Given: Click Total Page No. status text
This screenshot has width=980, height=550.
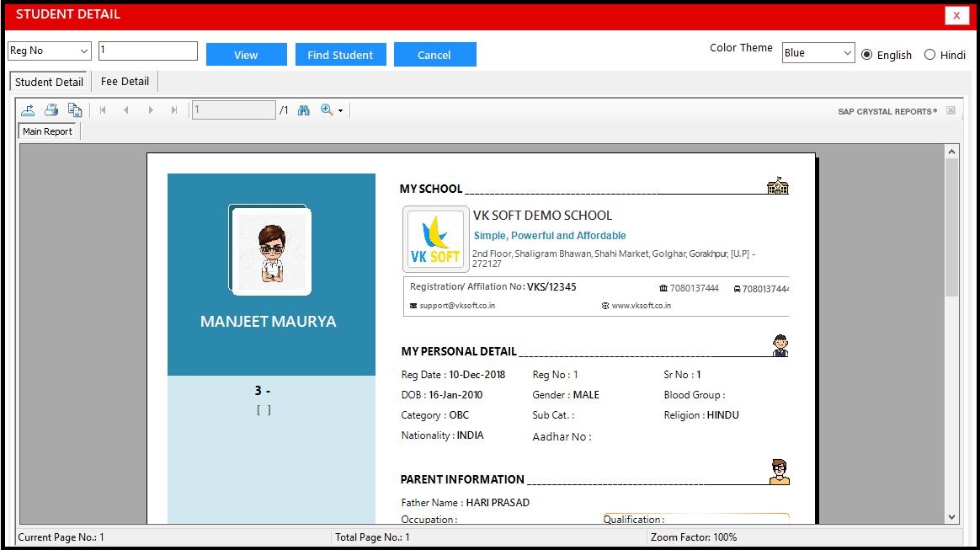Looking at the screenshot, I should pos(372,537).
